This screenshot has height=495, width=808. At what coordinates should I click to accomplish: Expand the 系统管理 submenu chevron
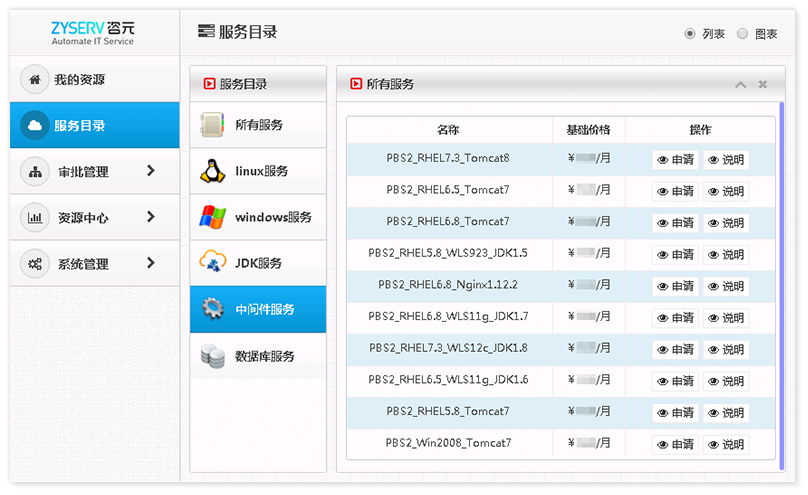click(151, 263)
